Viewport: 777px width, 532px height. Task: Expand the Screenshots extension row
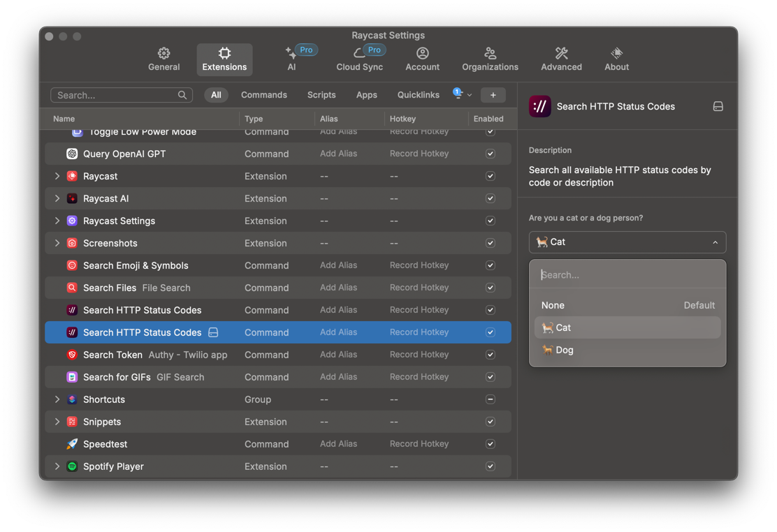click(x=57, y=243)
